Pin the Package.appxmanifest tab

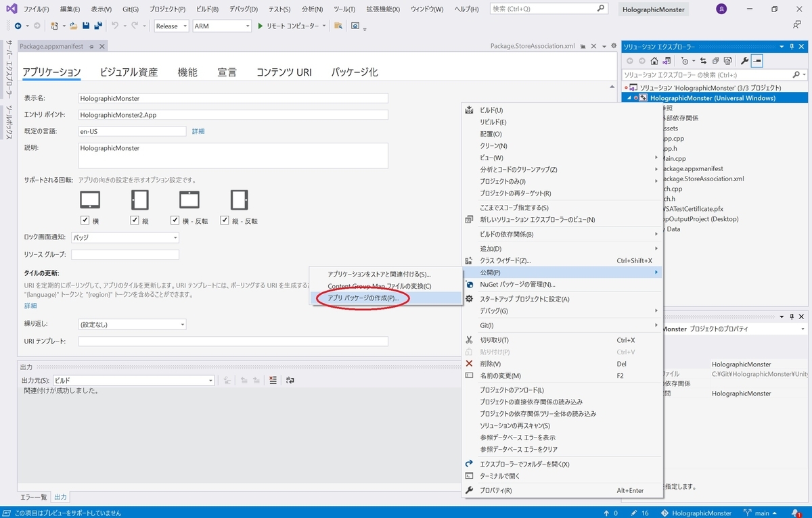[91, 46]
